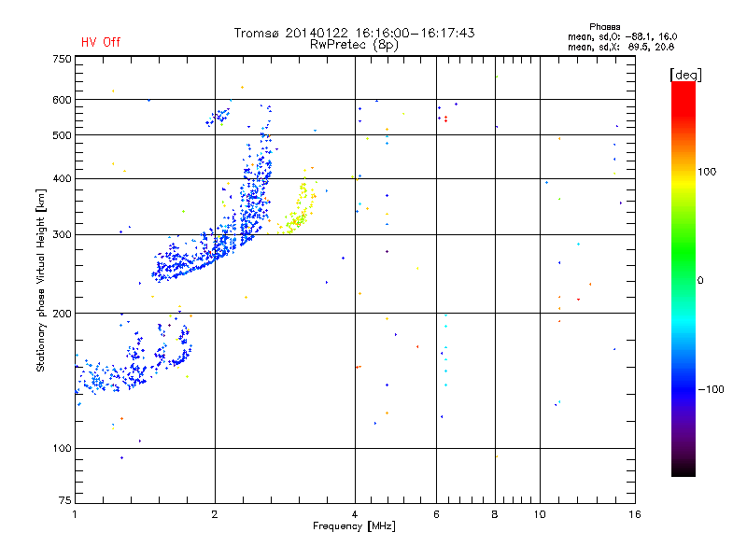This screenshot has width=747, height=560.
Task: Click the y-axis tick label "400"
Action: (62, 179)
